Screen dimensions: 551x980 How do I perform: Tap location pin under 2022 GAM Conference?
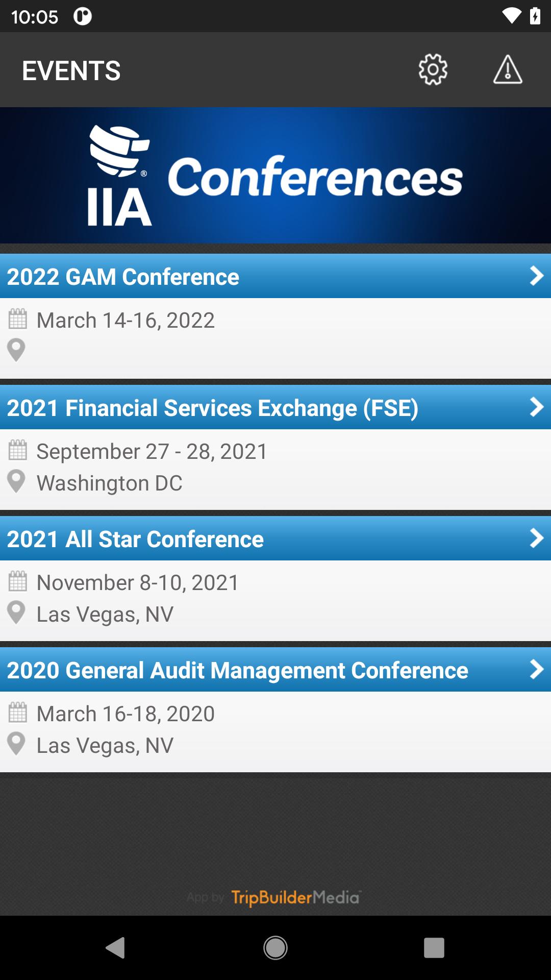point(16,350)
